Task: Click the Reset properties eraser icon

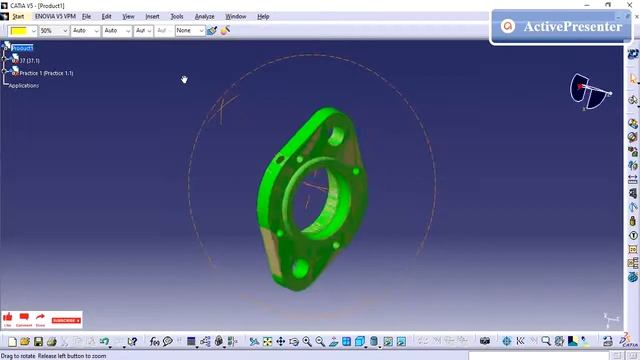Action: (x=225, y=31)
